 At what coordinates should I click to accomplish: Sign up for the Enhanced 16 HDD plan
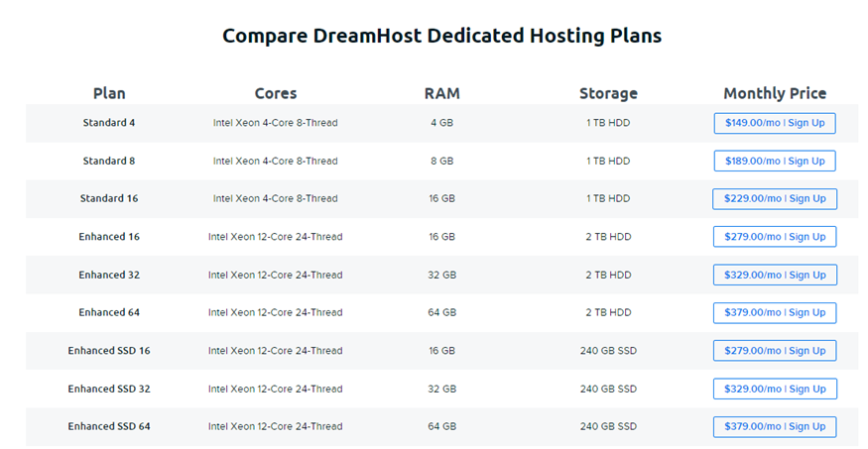[775, 237]
